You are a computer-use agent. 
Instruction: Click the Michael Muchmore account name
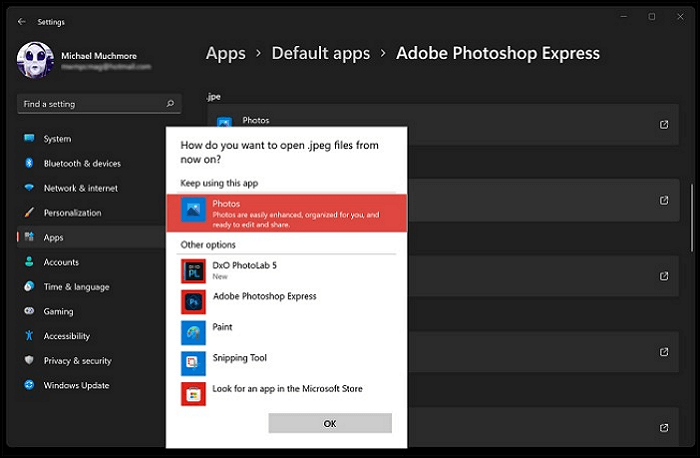[99, 56]
